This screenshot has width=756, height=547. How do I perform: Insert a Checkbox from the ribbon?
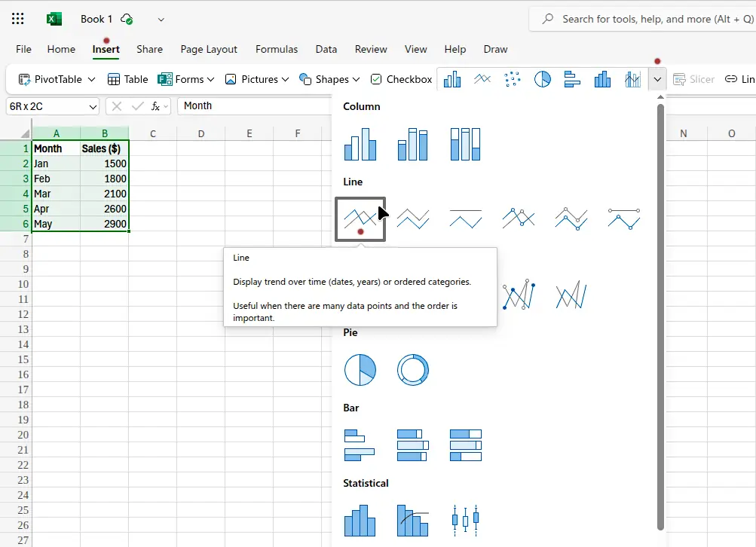pyautogui.click(x=402, y=79)
